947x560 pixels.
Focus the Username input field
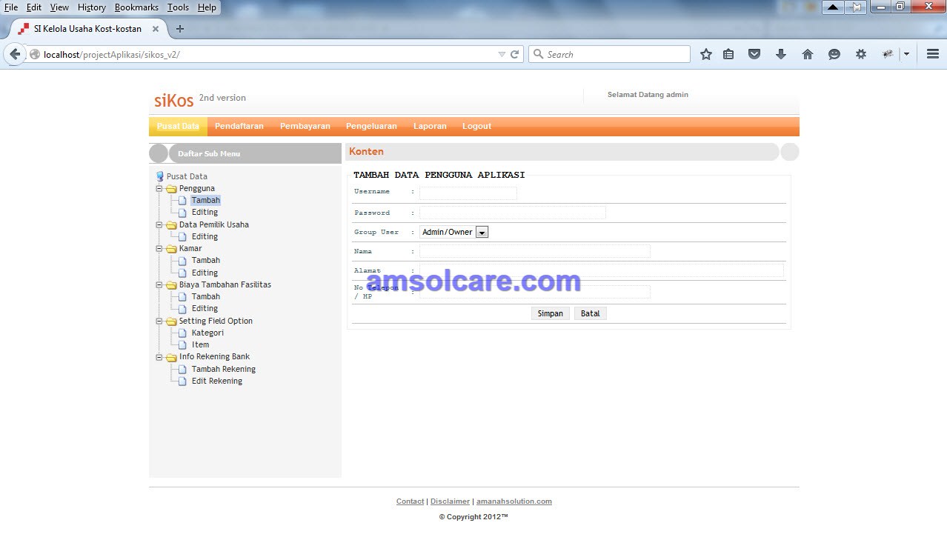[x=468, y=193]
